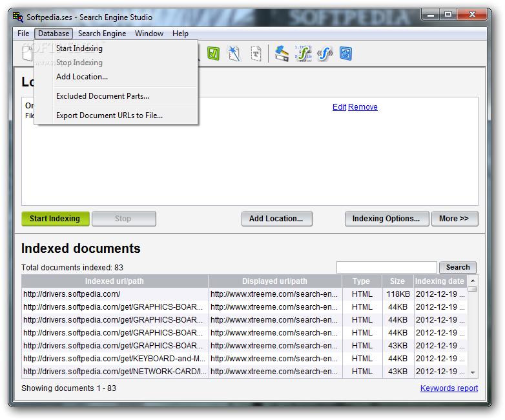Click the blue 'f' with chevrons icon
The height and width of the screenshot is (420, 505).
325,54
